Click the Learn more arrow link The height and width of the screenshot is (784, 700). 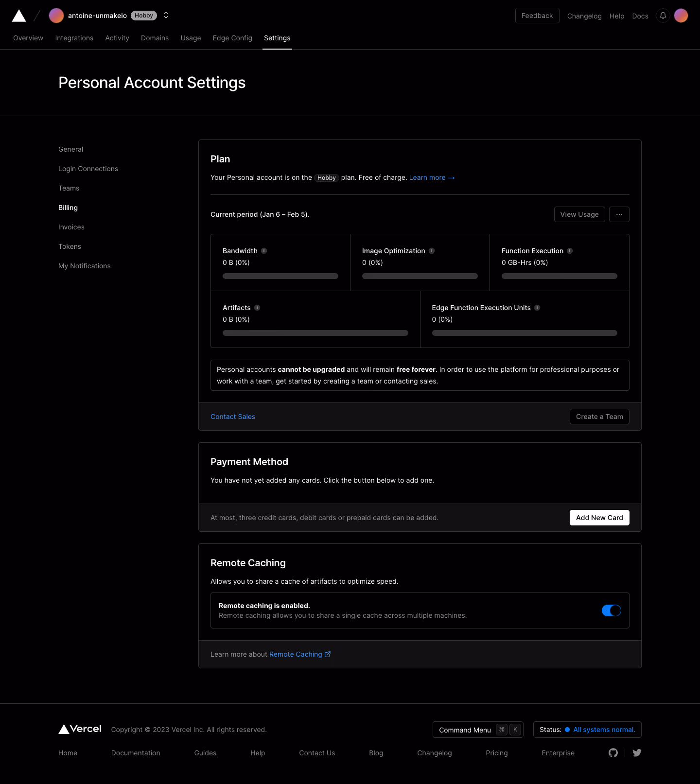432,177
